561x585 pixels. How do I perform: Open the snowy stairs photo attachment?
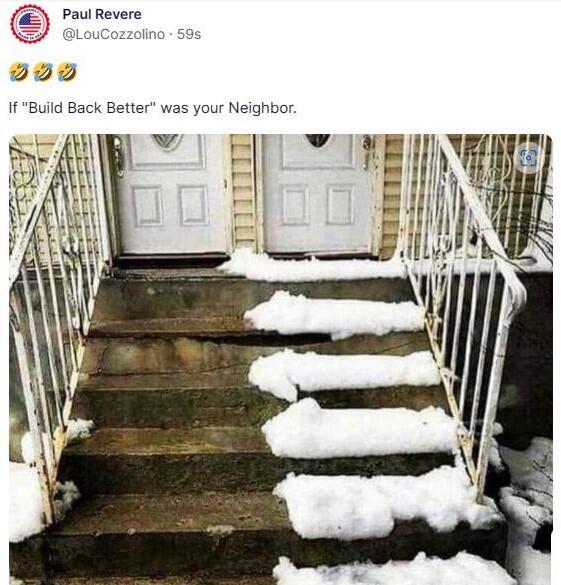click(x=280, y=359)
